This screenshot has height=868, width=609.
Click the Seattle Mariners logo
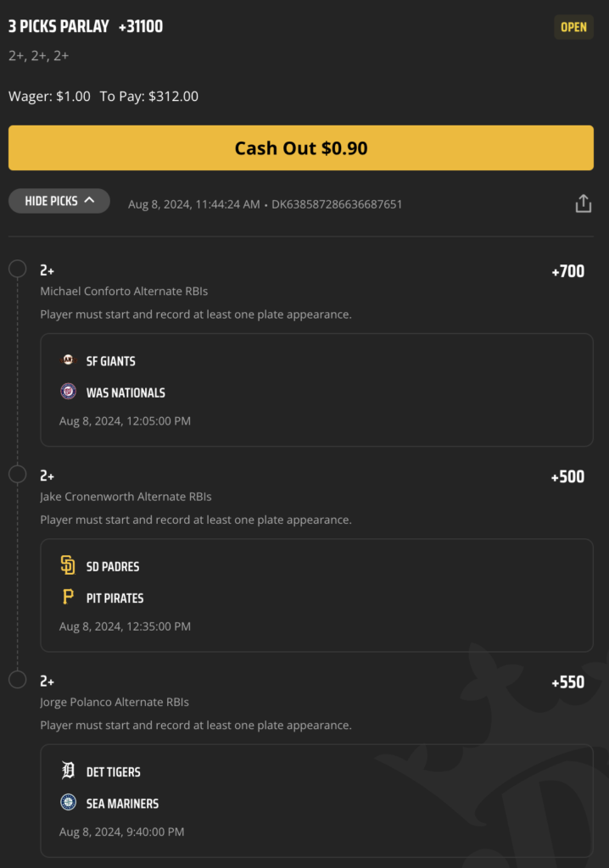[x=68, y=802]
